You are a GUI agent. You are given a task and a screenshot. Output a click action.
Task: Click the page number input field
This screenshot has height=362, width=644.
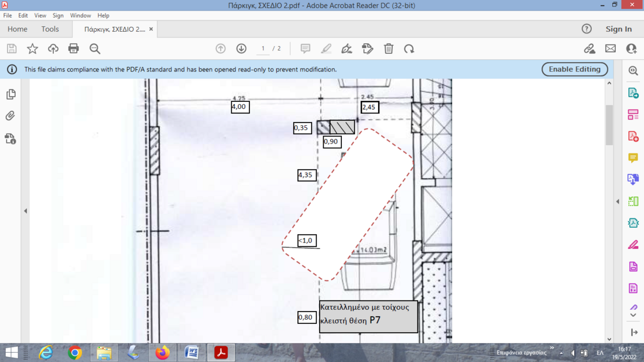[263, 49]
